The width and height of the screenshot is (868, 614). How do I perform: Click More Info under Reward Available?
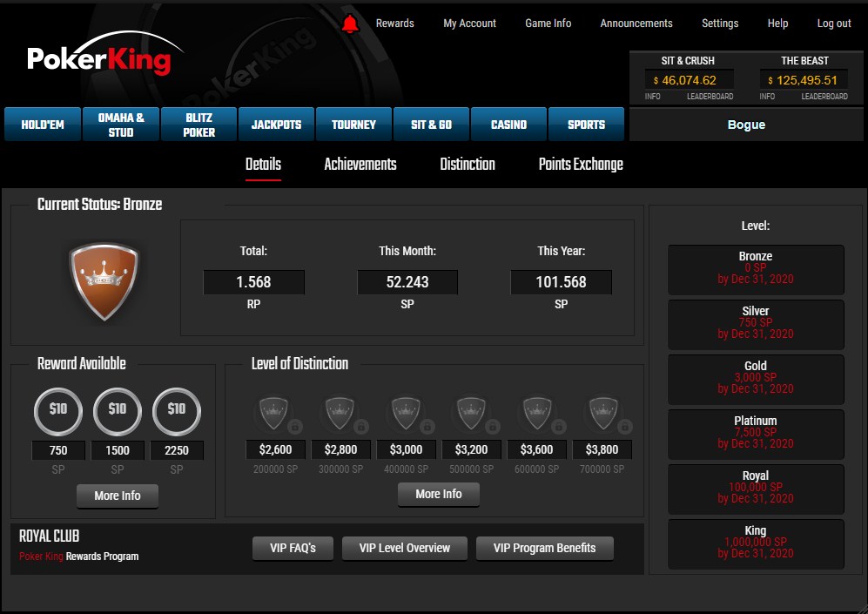click(x=117, y=496)
